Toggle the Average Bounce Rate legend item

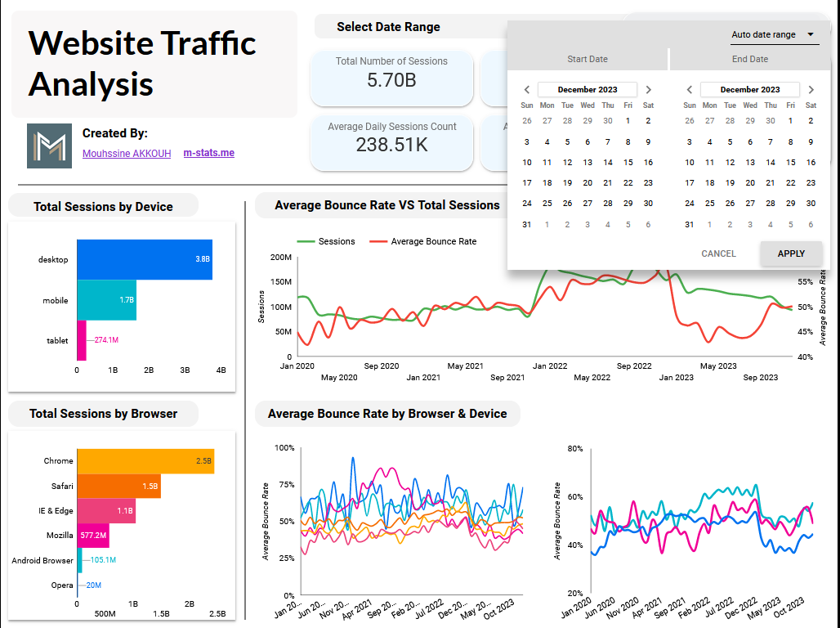click(424, 241)
